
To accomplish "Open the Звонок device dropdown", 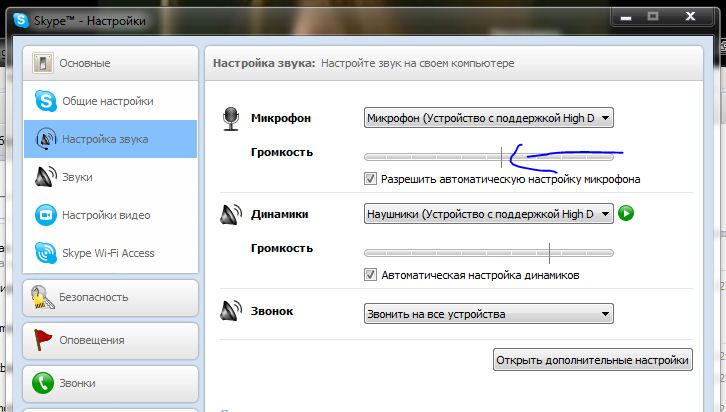I will coord(488,314).
